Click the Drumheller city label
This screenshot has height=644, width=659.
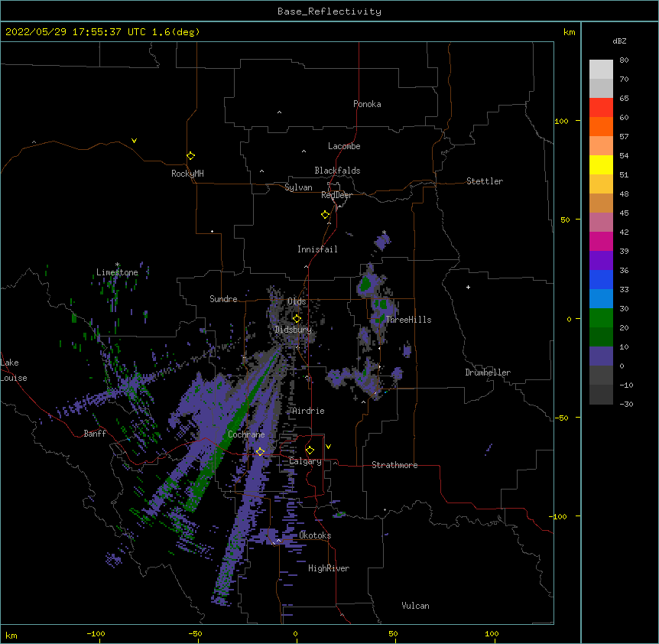(x=488, y=372)
